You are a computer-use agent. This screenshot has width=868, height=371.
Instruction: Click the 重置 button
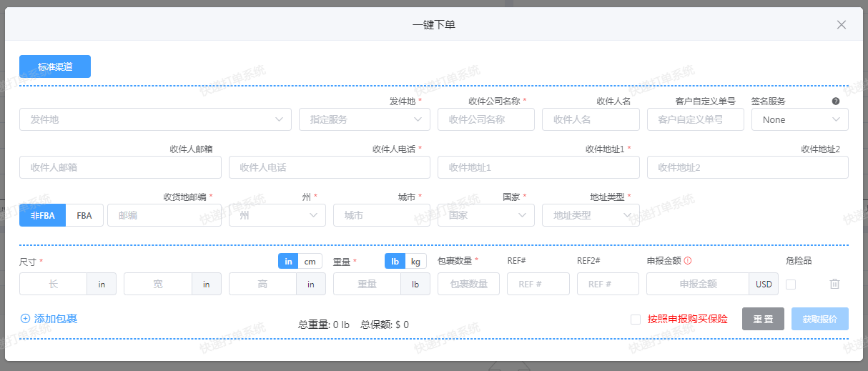[763, 319]
